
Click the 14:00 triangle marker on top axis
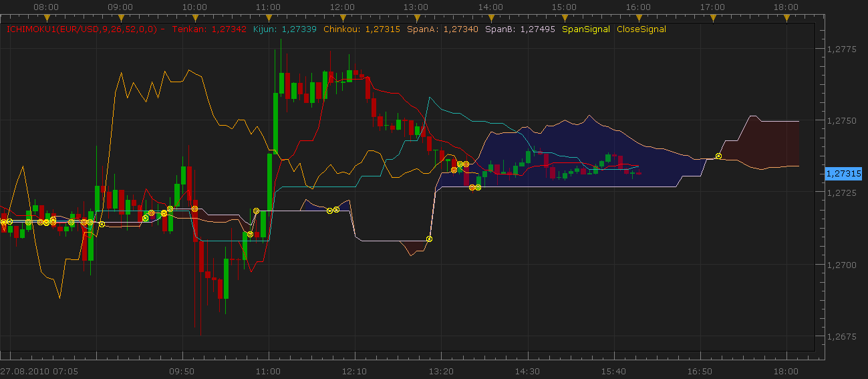(x=490, y=17)
